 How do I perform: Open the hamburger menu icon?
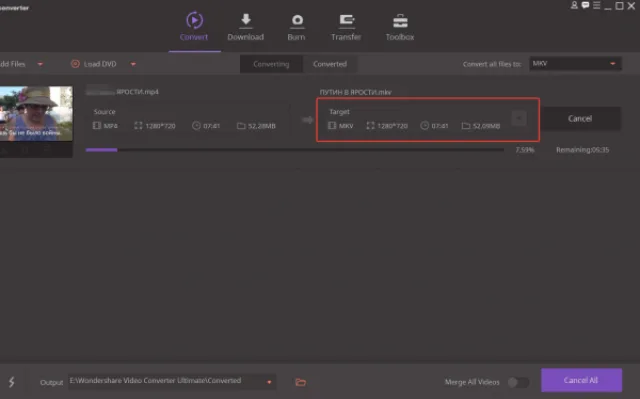(597, 5)
